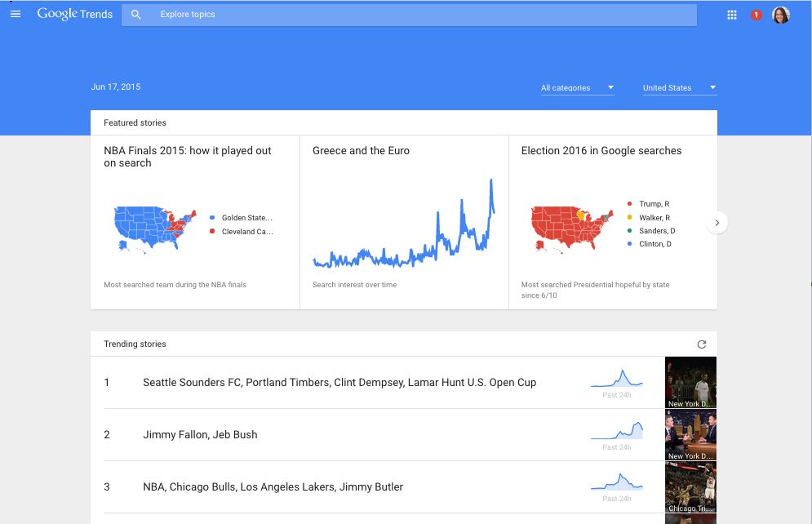Refresh the Trending stories list

tap(702, 344)
